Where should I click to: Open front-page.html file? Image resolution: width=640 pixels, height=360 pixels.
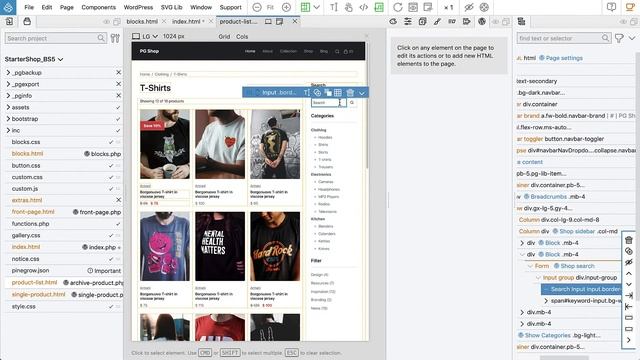pyautogui.click(x=33, y=212)
